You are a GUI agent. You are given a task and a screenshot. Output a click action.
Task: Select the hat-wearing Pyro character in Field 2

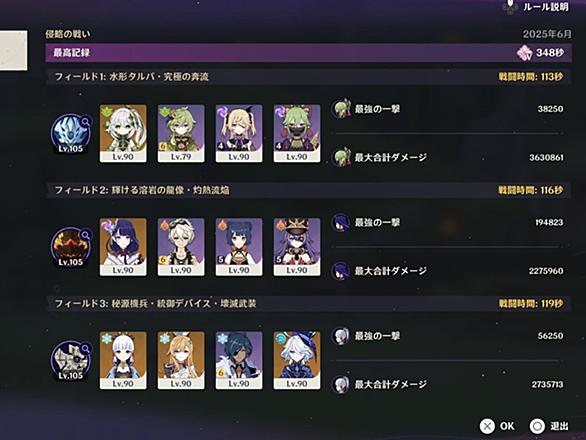297,247
